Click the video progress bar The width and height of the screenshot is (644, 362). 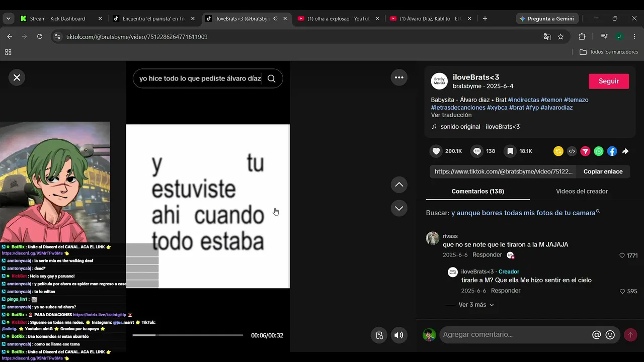click(188, 335)
